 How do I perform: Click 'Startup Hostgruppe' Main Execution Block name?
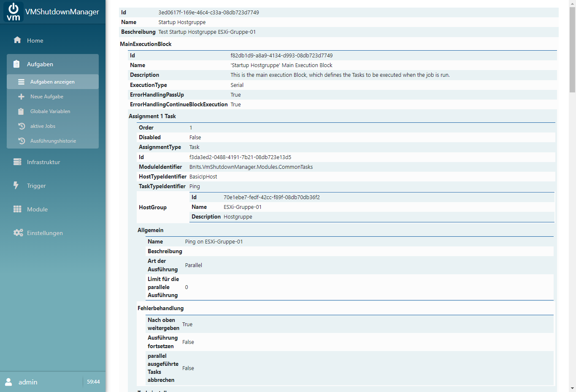pos(281,65)
